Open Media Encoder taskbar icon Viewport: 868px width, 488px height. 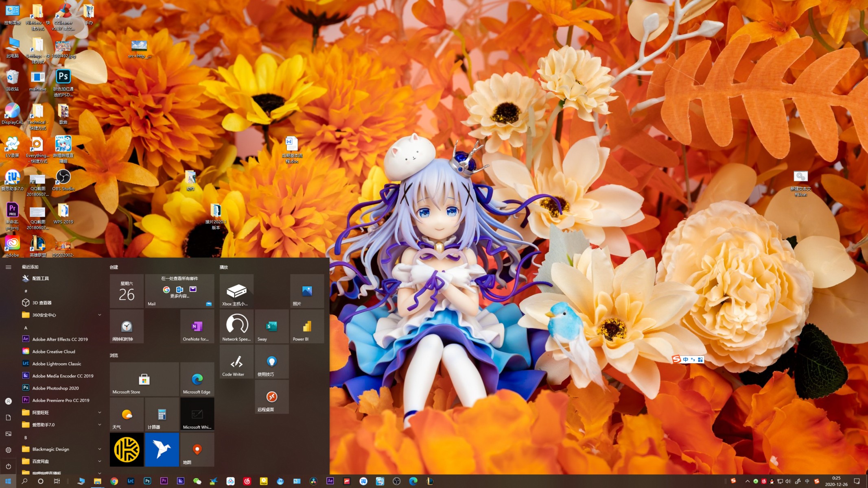[181, 481]
